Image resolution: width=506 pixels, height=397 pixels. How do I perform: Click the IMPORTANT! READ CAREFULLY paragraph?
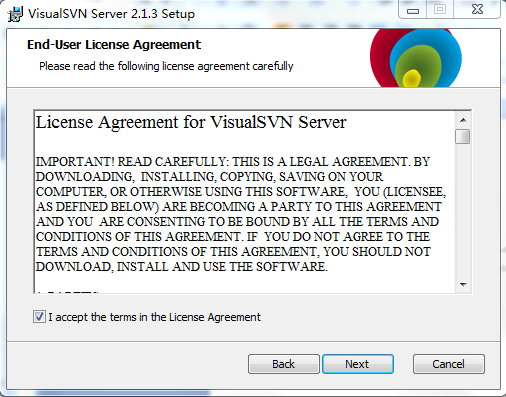(x=241, y=214)
